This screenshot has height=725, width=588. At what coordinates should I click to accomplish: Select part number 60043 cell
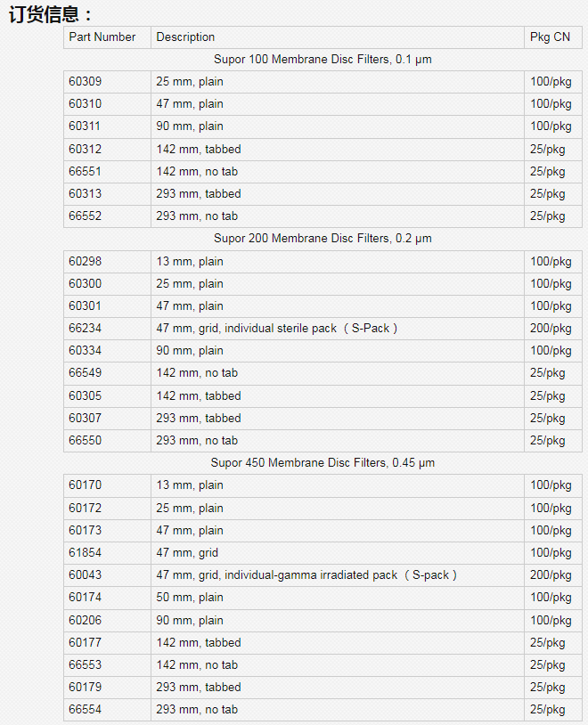pyautogui.click(x=107, y=575)
